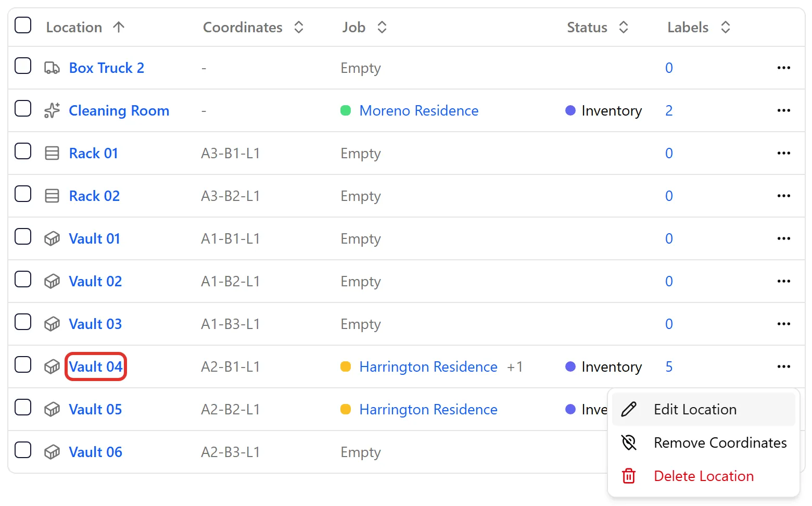Sort by Labels column
The image size is (812, 506).
click(x=699, y=27)
